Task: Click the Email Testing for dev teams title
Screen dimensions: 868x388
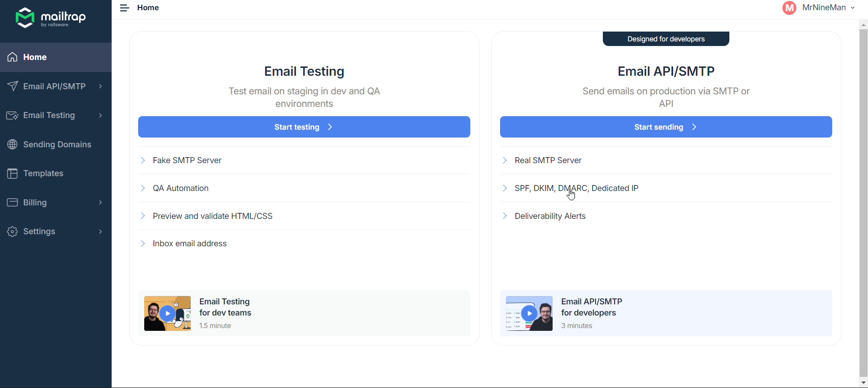Action: click(226, 307)
